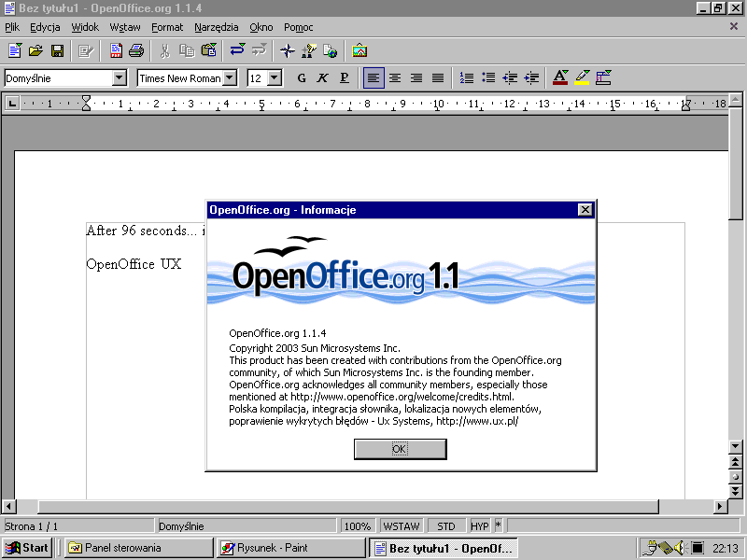Open the Navigator star icon
Image resolution: width=747 pixels, height=560 pixels.
tap(288, 50)
